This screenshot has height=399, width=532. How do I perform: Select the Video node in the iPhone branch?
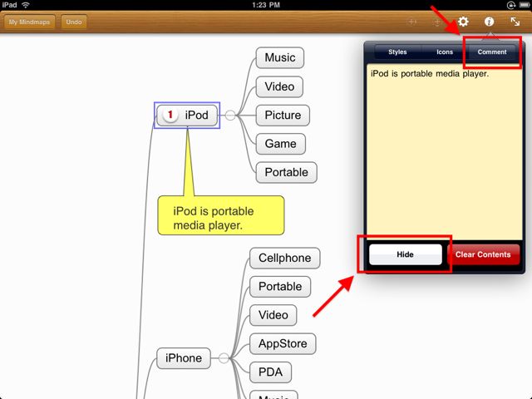click(x=273, y=315)
